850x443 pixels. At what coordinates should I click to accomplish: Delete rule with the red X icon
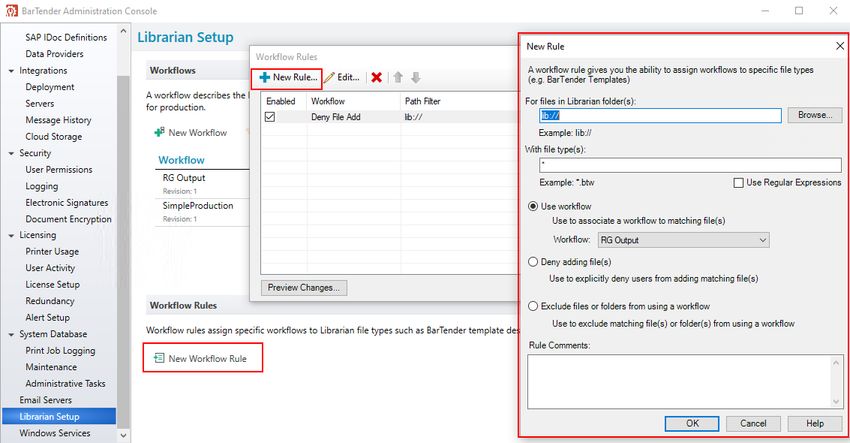[x=377, y=78]
